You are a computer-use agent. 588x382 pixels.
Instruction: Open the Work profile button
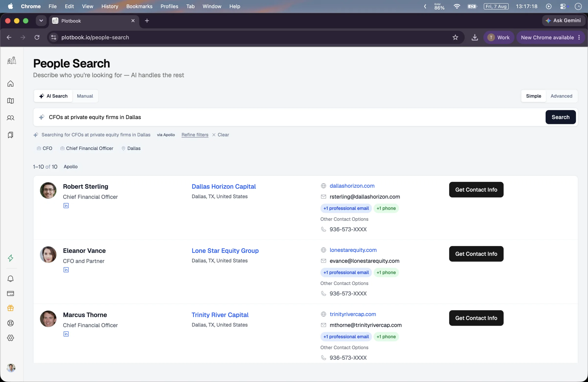click(x=499, y=37)
